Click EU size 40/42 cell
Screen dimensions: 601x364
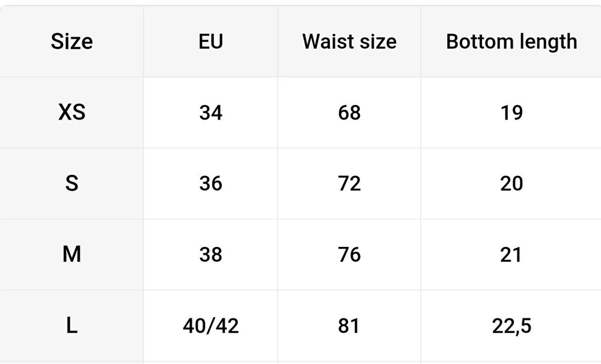(210, 326)
